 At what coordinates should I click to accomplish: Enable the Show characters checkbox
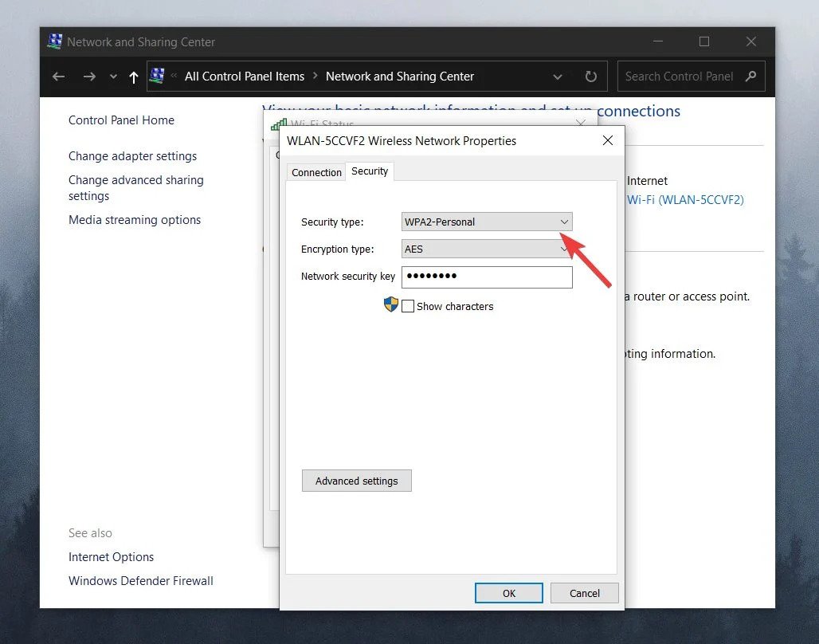[x=408, y=306]
